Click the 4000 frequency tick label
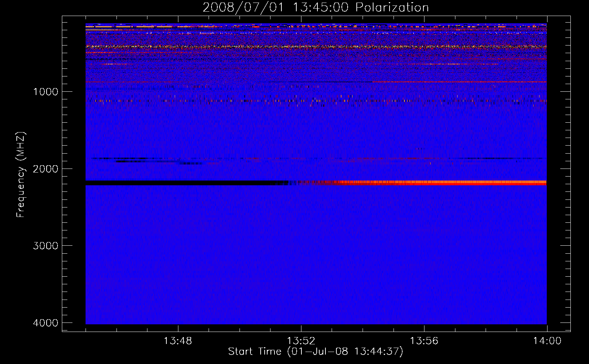 point(46,323)
